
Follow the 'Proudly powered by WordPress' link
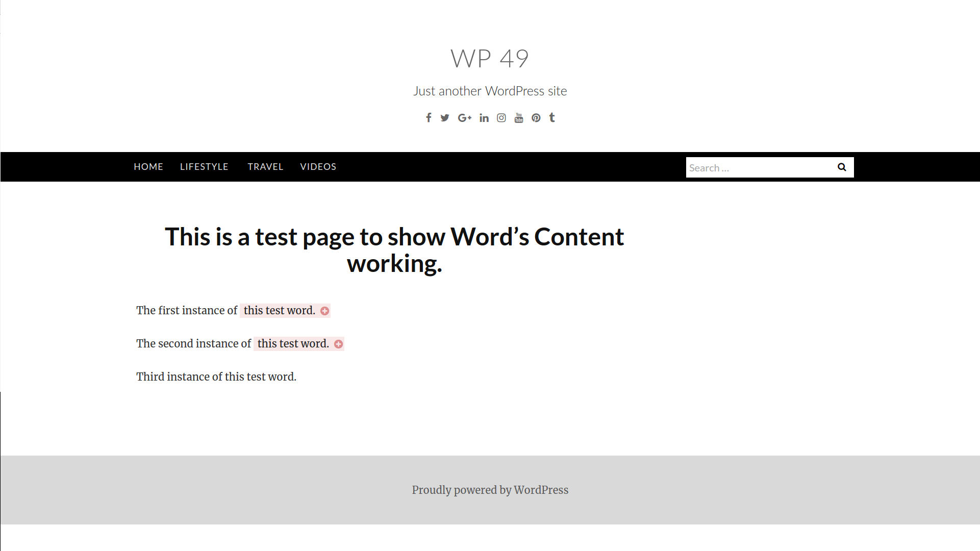click(490, 490)
